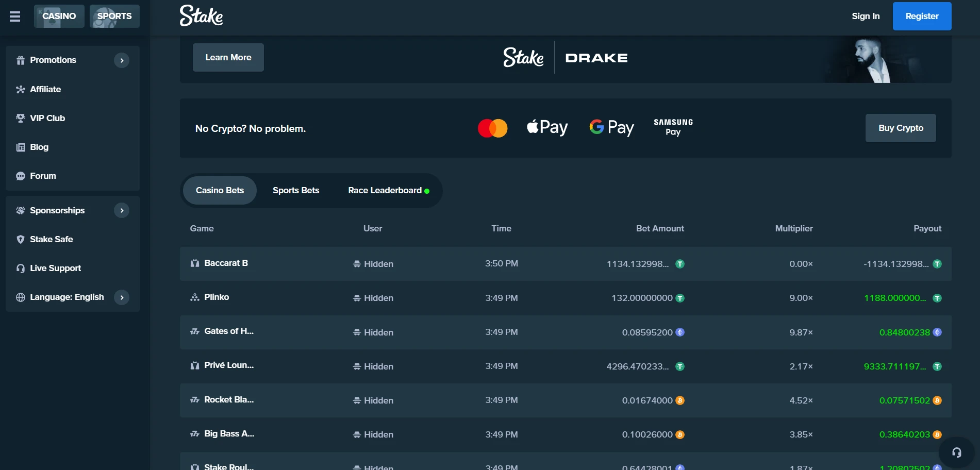Open the Baccarat B game link
The width and height of the screenshot is (980, 470).
(x=226, y=263)
